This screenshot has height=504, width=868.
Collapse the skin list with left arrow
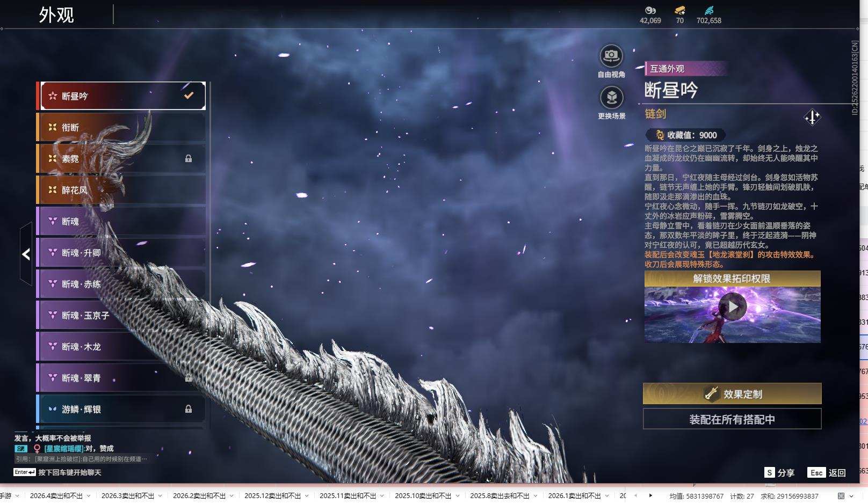26,254
